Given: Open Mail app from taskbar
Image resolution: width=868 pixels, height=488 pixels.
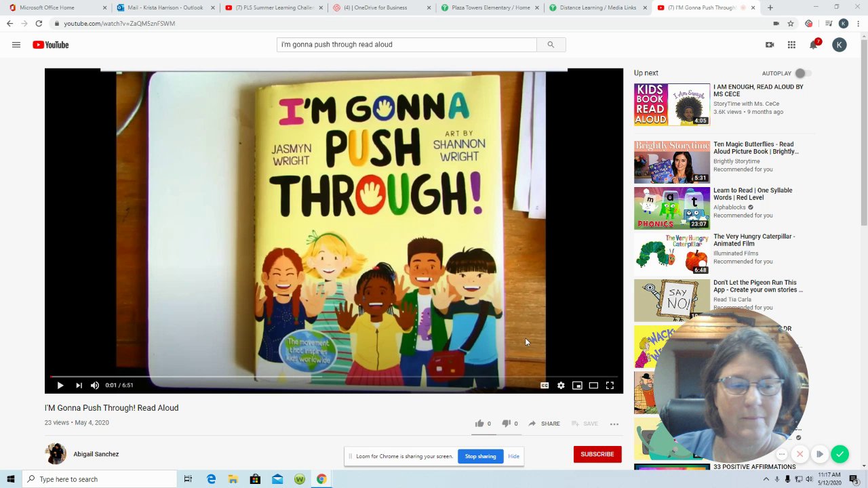Looking at the screenshot, I should coord(277,479).
